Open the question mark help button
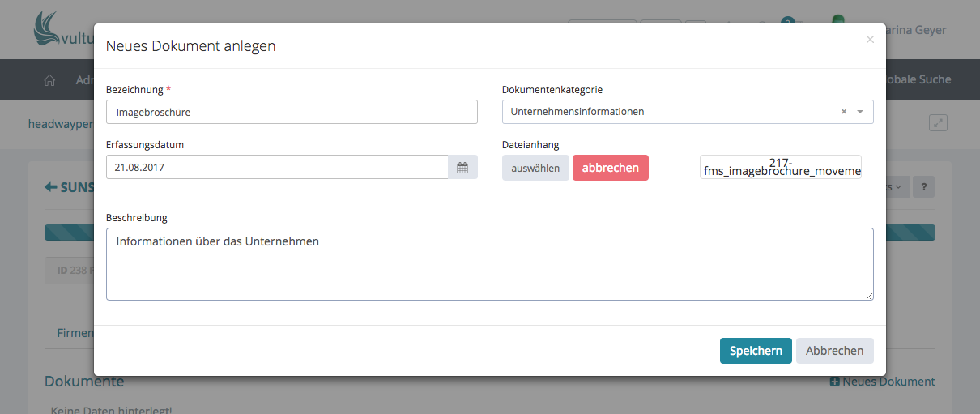 tap(924, 187)
